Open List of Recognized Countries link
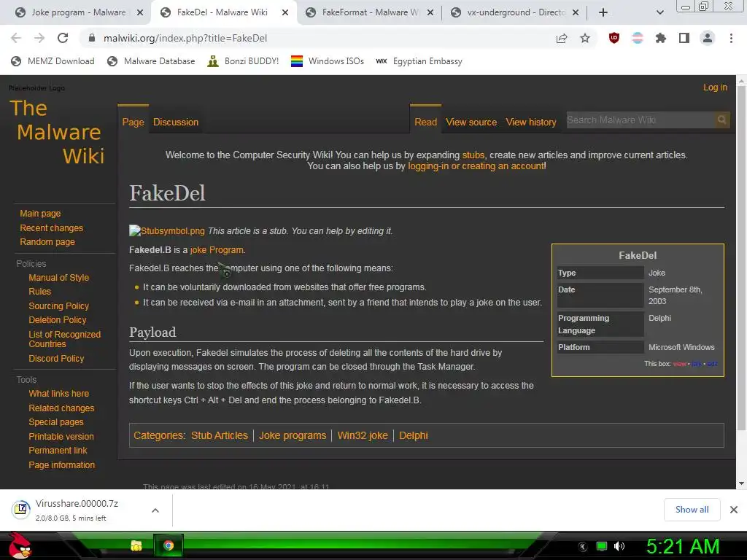Image resolution: width=747 pixels, height=560 pixels. (x=64, y=339)
